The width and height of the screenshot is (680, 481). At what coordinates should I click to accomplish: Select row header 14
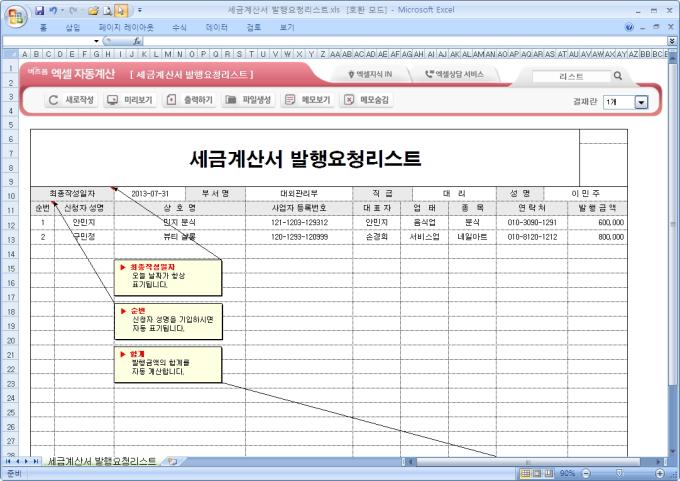pyautogui.click(x=10, y=254)
